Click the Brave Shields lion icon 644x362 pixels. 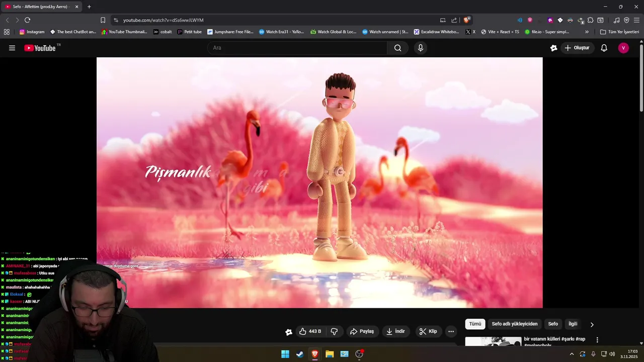pos(467,20)
